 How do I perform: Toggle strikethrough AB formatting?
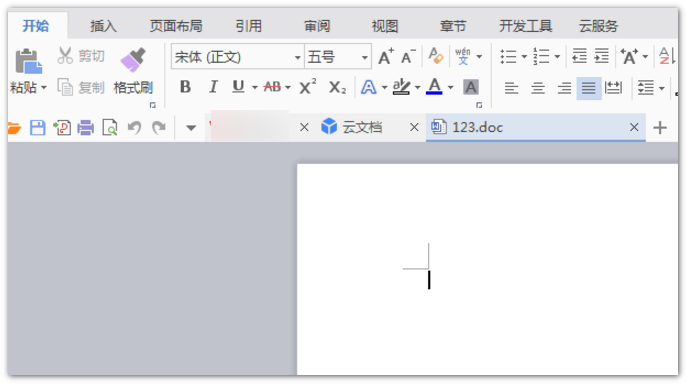click(272, 87)
